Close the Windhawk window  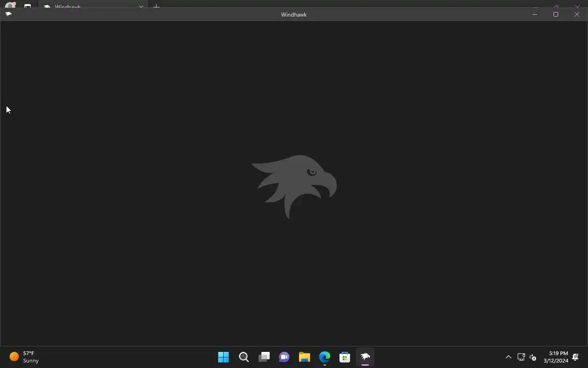coord(577,14)
